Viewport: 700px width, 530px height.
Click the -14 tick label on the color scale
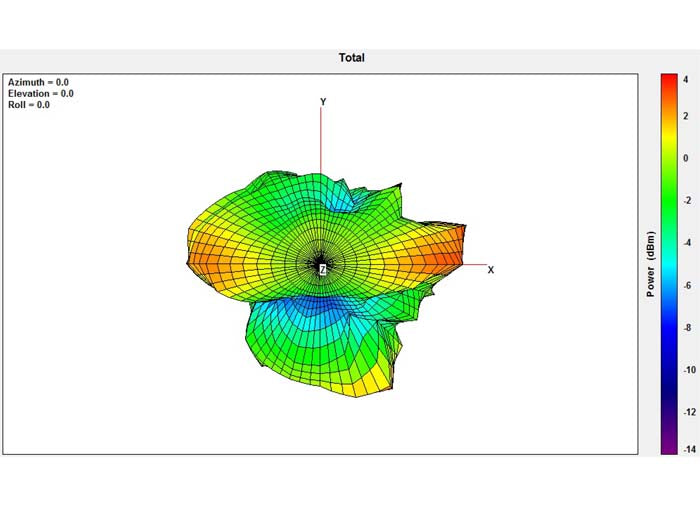tap(686, 451)
